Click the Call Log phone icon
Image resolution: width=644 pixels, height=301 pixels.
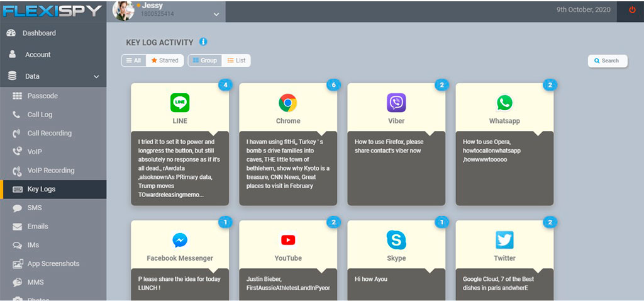click(x=16, y=115)
